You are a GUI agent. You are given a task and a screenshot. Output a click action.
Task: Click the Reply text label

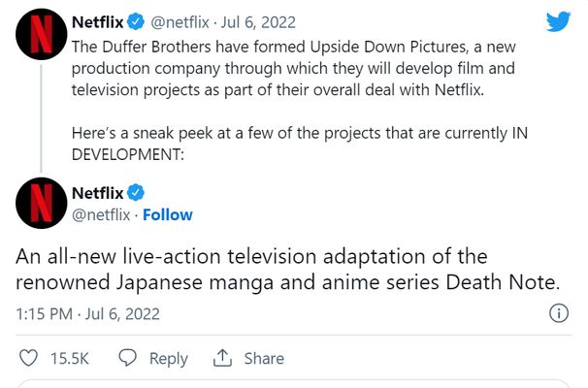point(169,359)
